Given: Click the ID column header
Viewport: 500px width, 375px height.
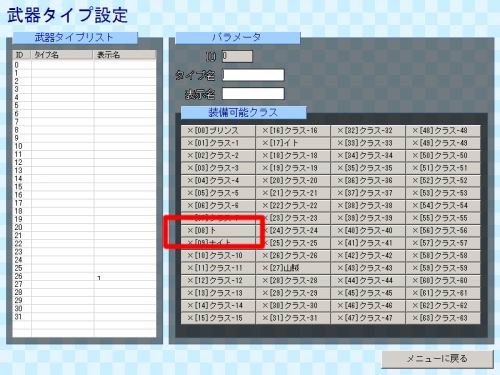Looking at the screenshot, I should (x=22, y=55).
